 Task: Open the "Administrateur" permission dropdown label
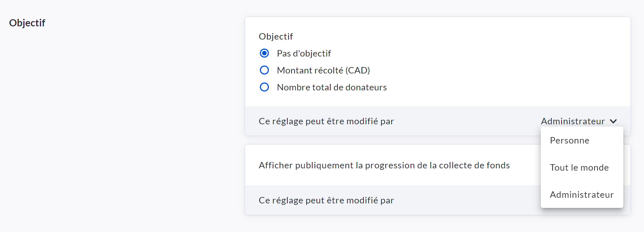point(572,121)
